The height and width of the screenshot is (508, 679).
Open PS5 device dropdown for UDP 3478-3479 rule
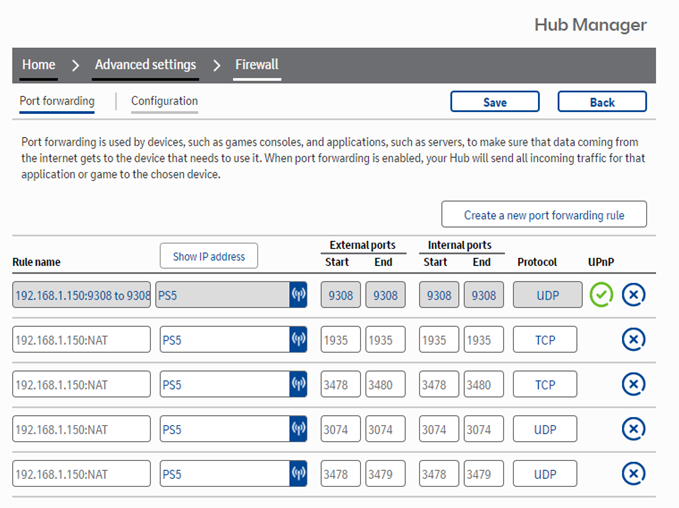click(222, 473)
